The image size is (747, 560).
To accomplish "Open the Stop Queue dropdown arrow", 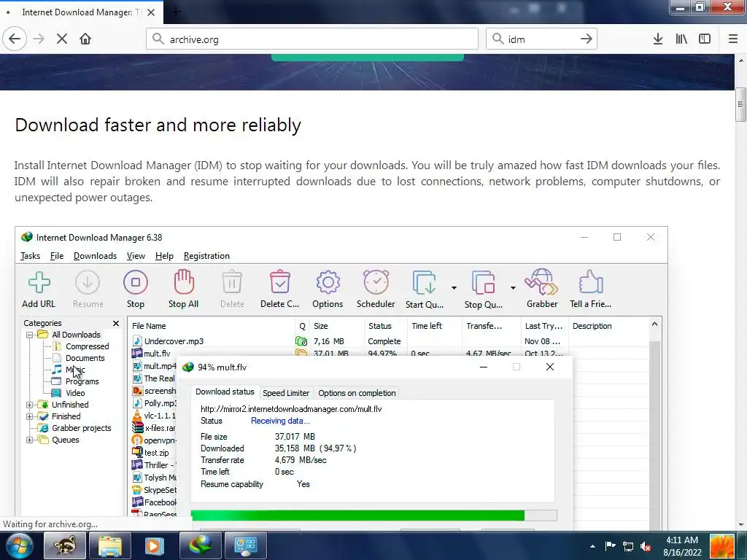I will click(513, 287).
